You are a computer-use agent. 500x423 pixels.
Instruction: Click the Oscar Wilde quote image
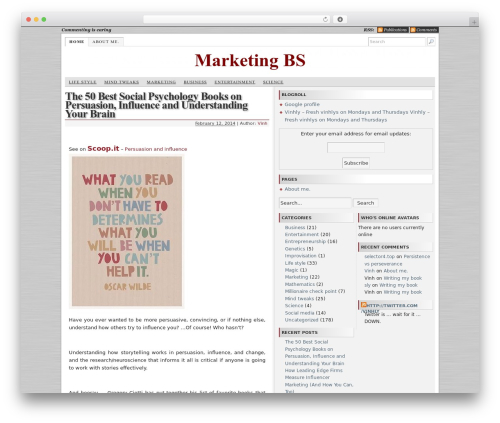[x=127, y=231]
